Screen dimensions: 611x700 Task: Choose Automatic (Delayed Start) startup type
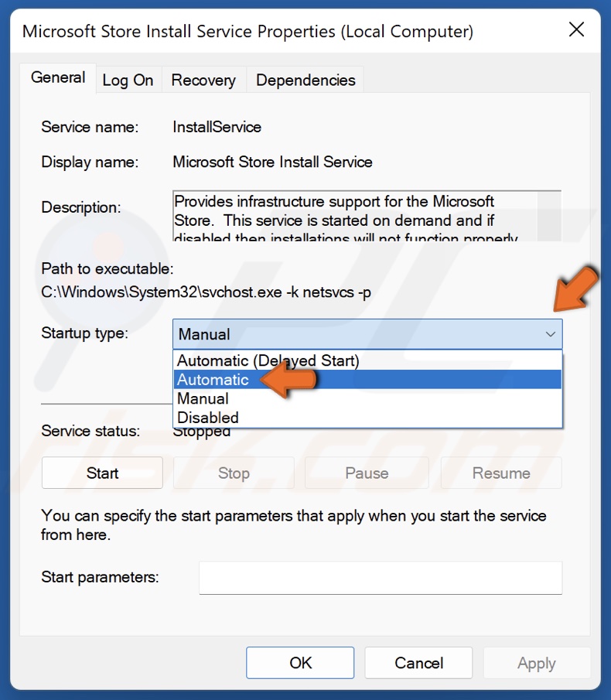(268, 360)
